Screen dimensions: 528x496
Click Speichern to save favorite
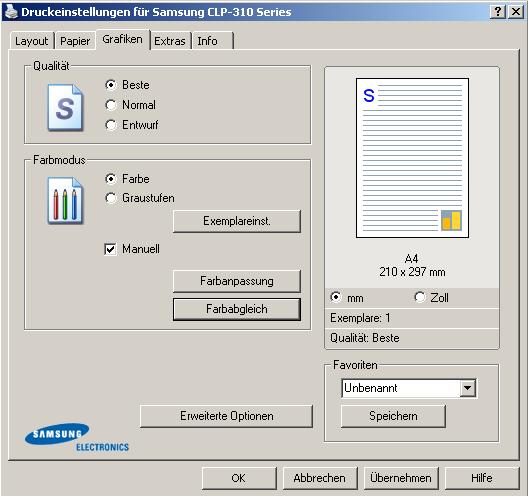click(393, 416)
